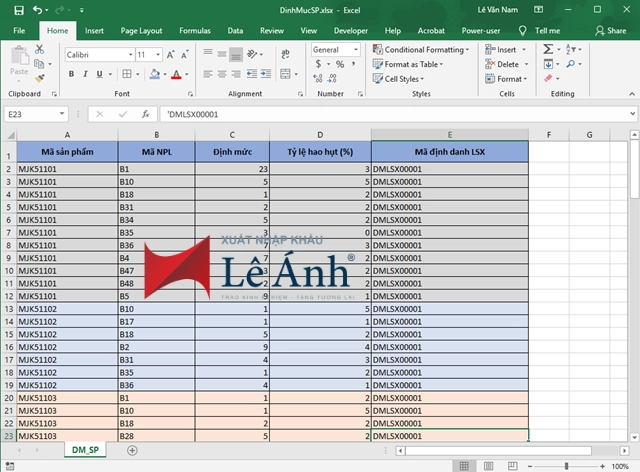Toggle Bold formatting
The height and width of the screenshot is (472, 640).
point(72,74)
